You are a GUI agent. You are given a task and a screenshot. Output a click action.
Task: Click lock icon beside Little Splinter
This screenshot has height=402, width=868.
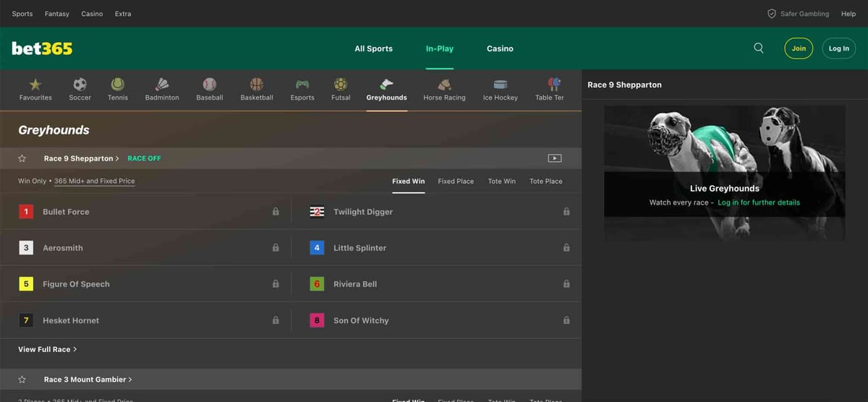[566, 248]
